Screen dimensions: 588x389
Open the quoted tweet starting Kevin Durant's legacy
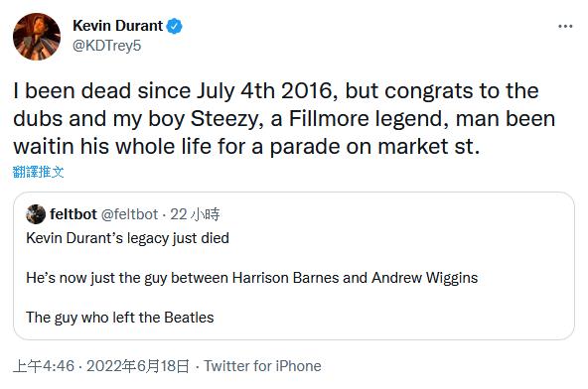click(x=127, y=238)
